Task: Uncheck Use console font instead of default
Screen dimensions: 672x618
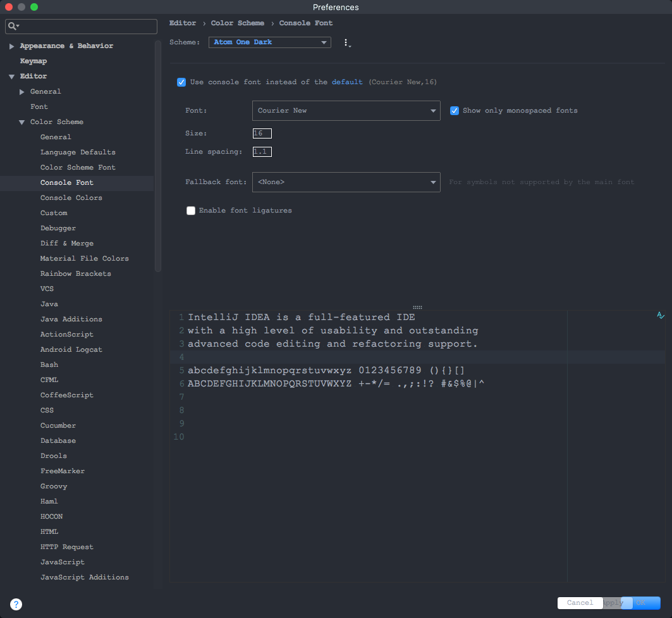Action: click(x=181, y=82)
